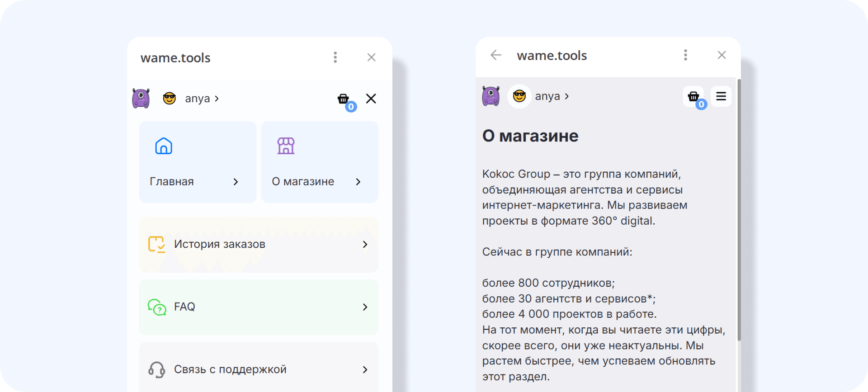This screenshot has height=392, width=868.
Task: Click the line 'более 30 агентств и сервисов*;'
Action: pyautogui.click(x=569, y=299)
